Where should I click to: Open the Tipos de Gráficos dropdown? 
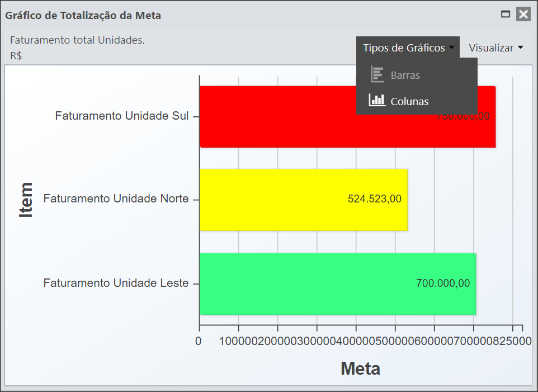coord(408,48)
